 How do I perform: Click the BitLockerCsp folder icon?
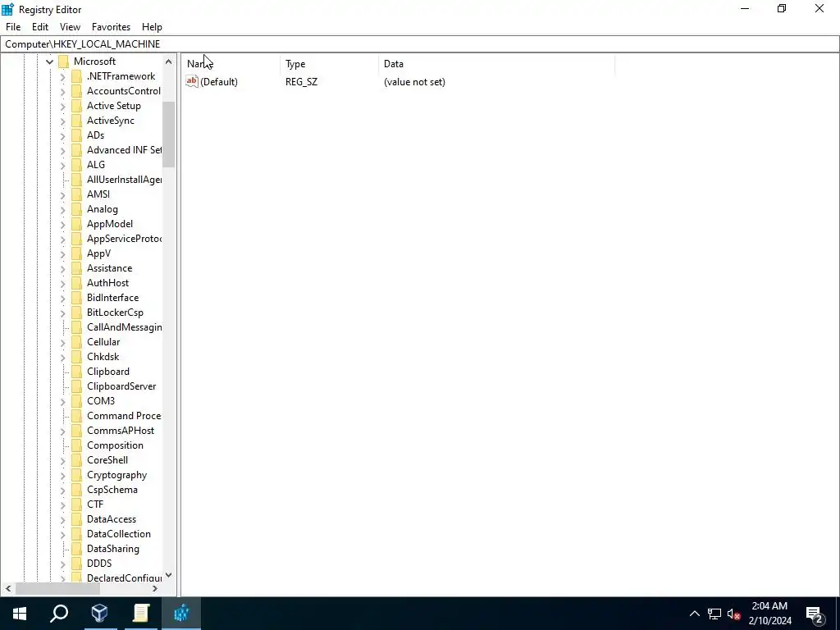76,312
